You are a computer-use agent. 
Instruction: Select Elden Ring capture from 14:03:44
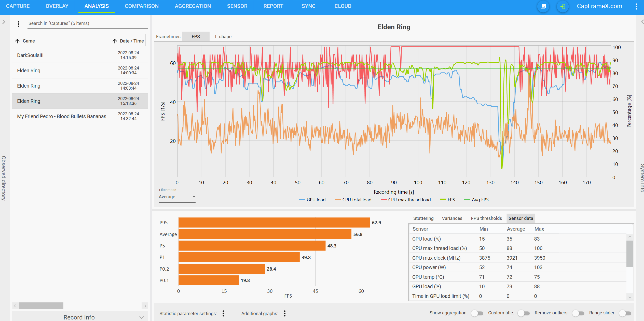click(x=80, y=86)
